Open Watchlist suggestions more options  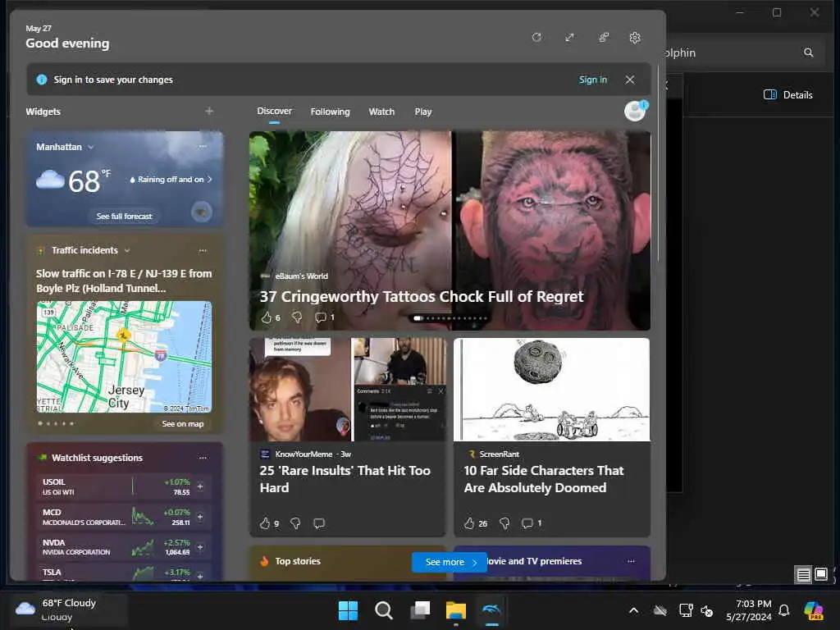pos(203,458)
